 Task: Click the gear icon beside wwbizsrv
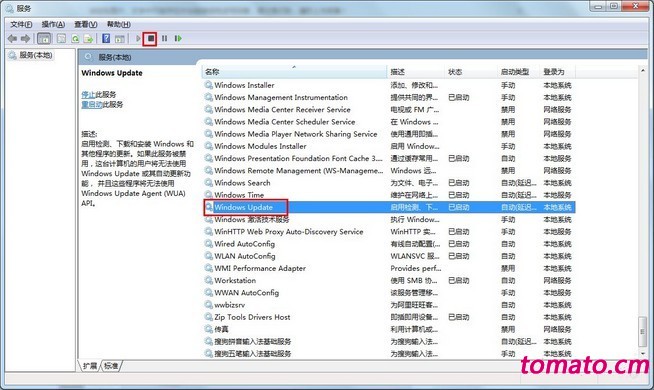[208, 305]
